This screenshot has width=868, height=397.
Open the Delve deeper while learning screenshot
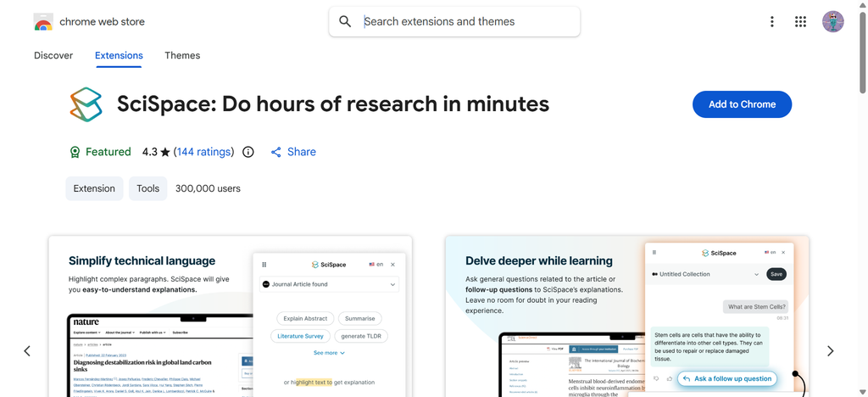[626, 316]
